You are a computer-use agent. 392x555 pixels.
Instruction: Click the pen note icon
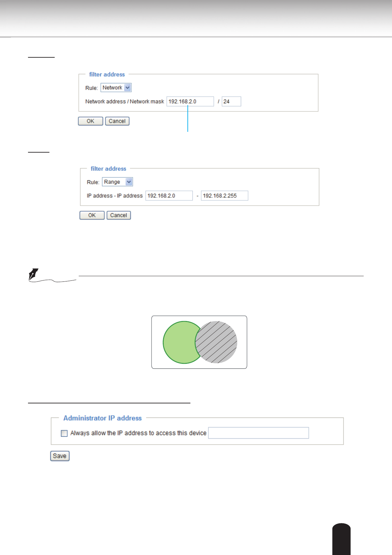click(34, 275)
